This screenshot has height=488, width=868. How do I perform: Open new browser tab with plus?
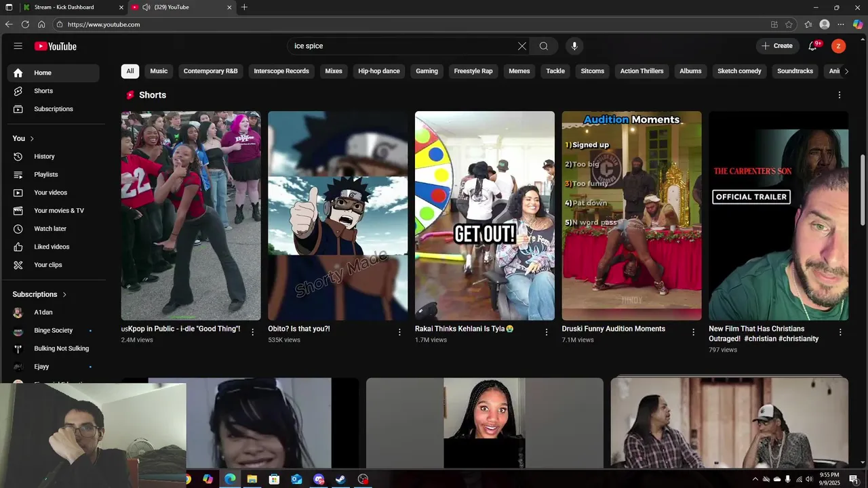coord(244,7)
